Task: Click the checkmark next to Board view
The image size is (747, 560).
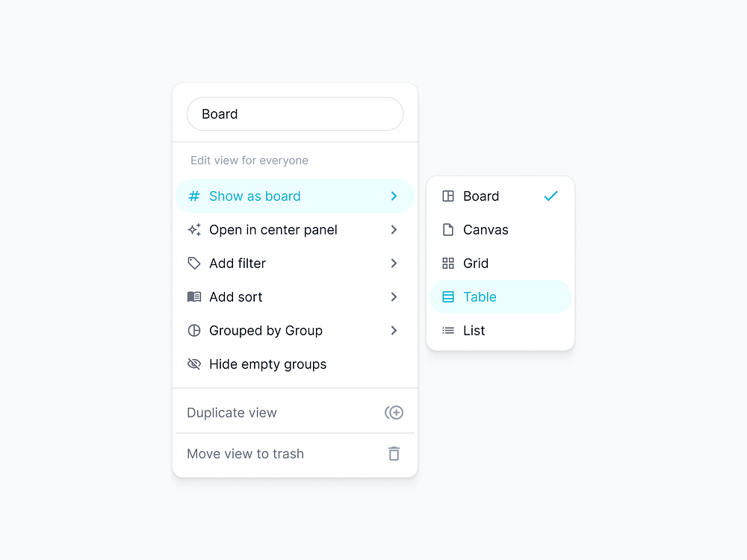Action: (x=551, y=196)
